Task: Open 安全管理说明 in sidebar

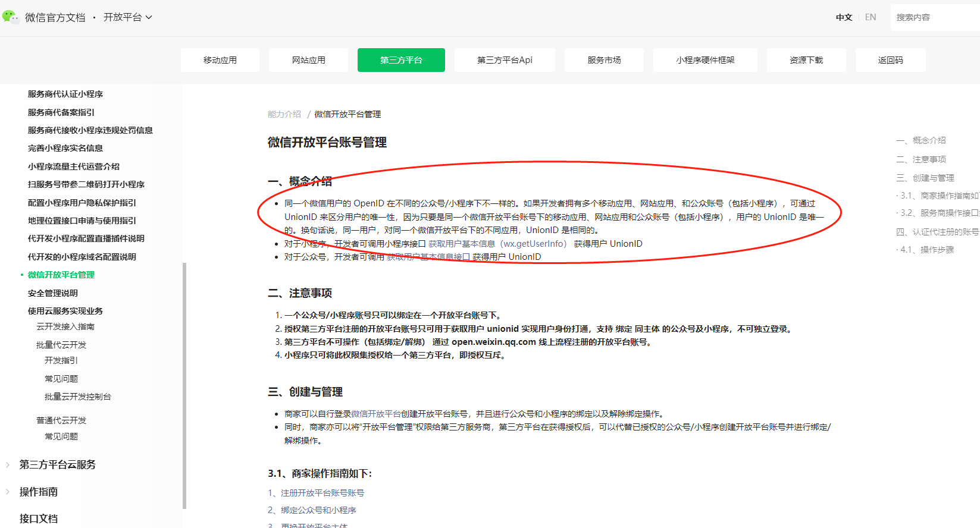Action: click(x=53, y=293)
